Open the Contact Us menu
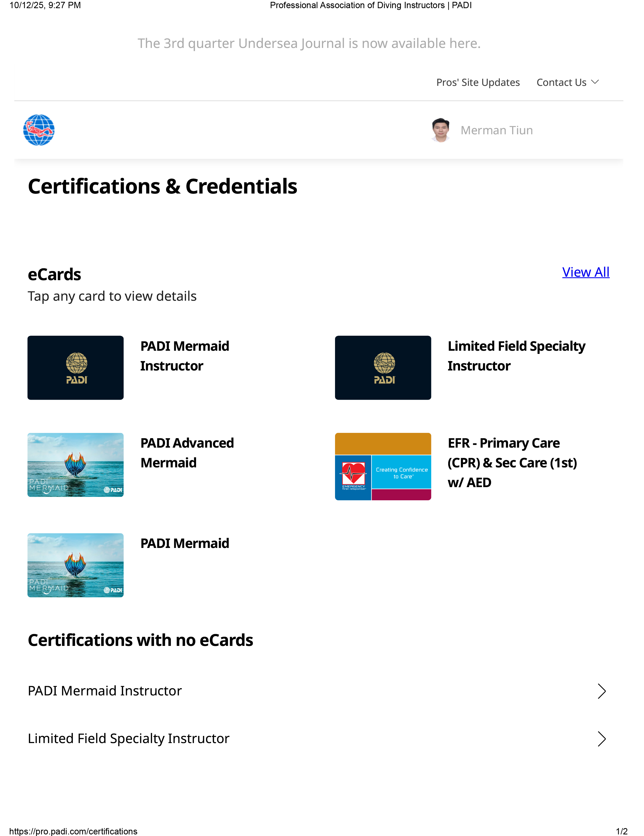The image size is (644, 836). point(561,82)
